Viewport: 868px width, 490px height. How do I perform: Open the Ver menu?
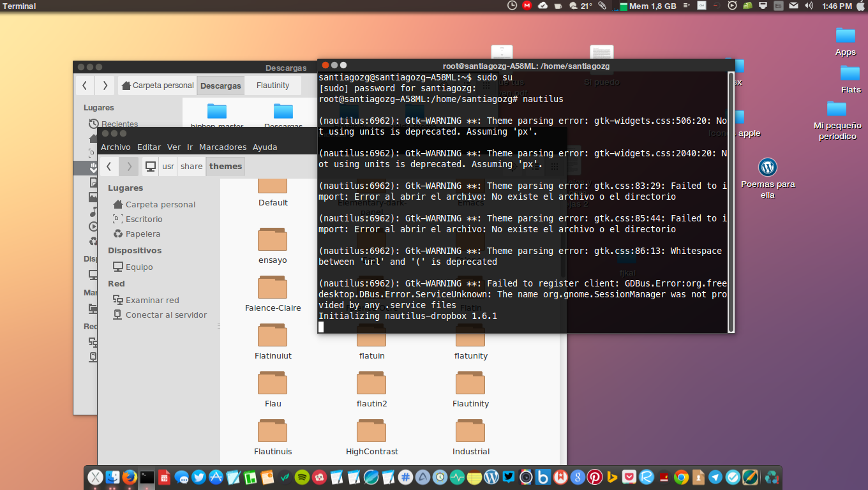click(174, 147)
